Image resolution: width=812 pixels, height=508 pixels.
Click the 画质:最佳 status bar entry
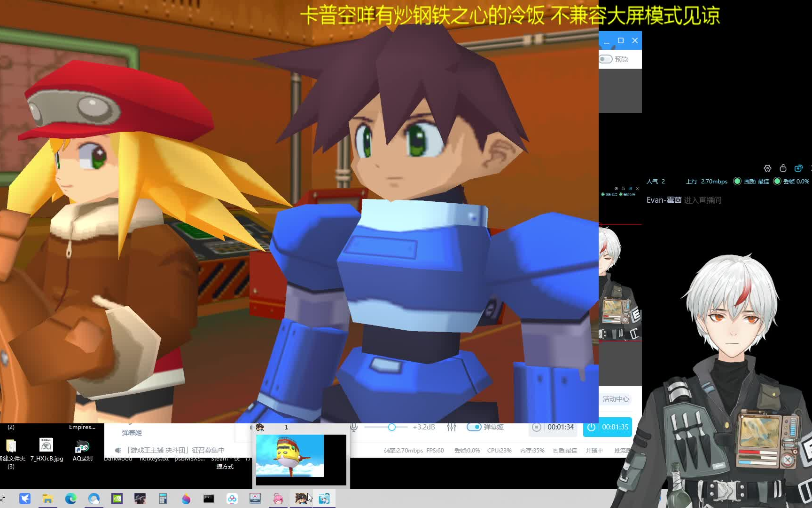point(565,451)
